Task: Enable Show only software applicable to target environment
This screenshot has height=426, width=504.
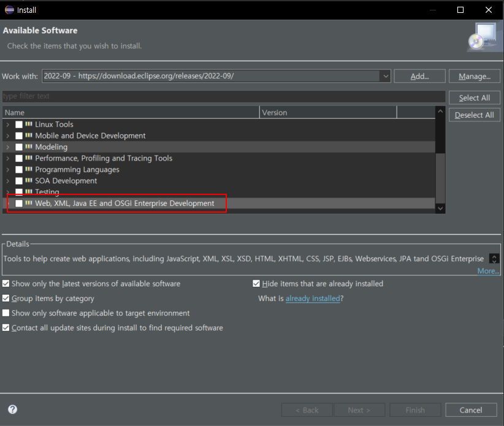Action: click(x=6, y=313)
